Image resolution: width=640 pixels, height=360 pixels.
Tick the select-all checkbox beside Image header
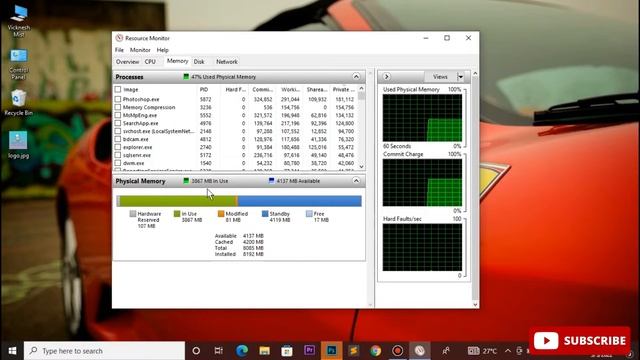(118, 89)
